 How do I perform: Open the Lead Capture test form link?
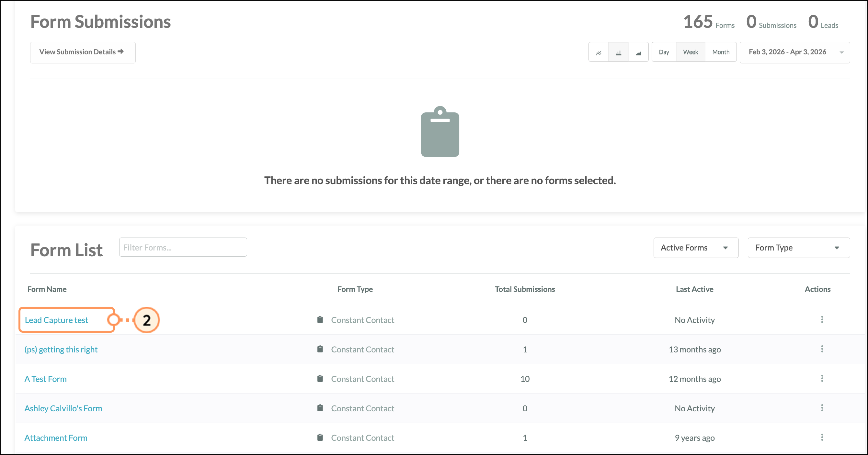(x=56, y=320)
